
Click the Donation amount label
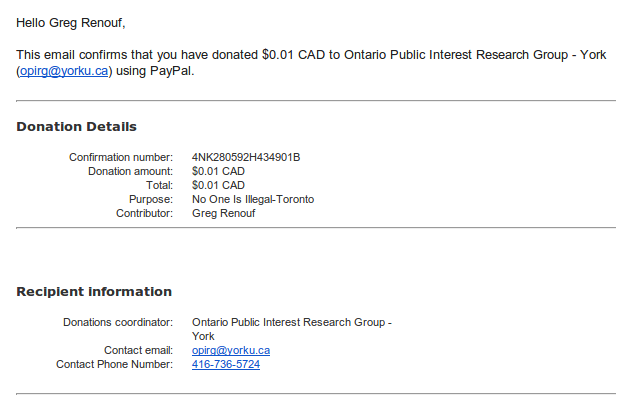click(131, 171)
